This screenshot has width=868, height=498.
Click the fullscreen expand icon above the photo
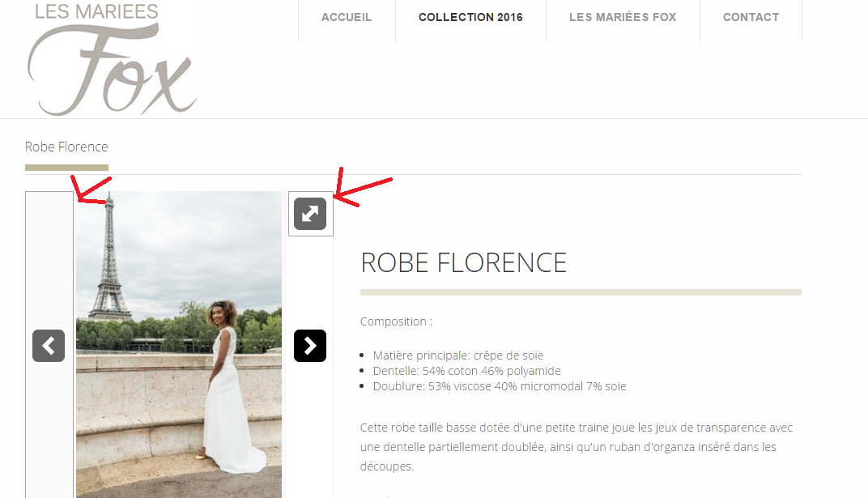(310, 214)
